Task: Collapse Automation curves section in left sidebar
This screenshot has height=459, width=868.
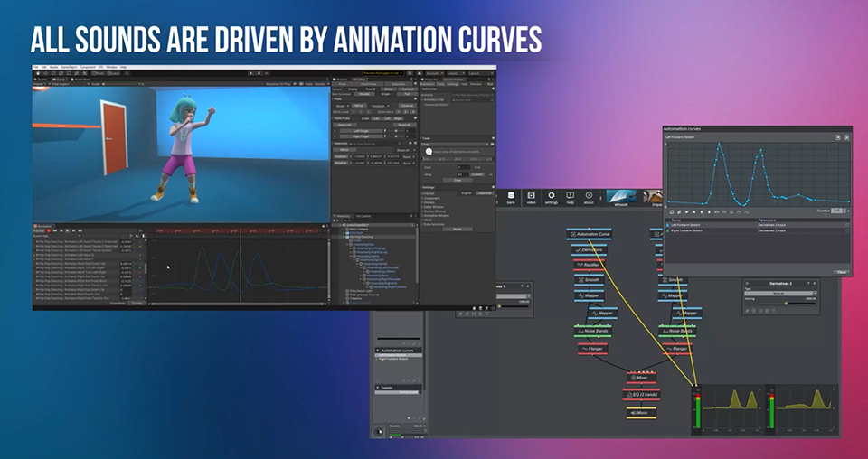Action: pyautogui.click(x=379, y=351)
